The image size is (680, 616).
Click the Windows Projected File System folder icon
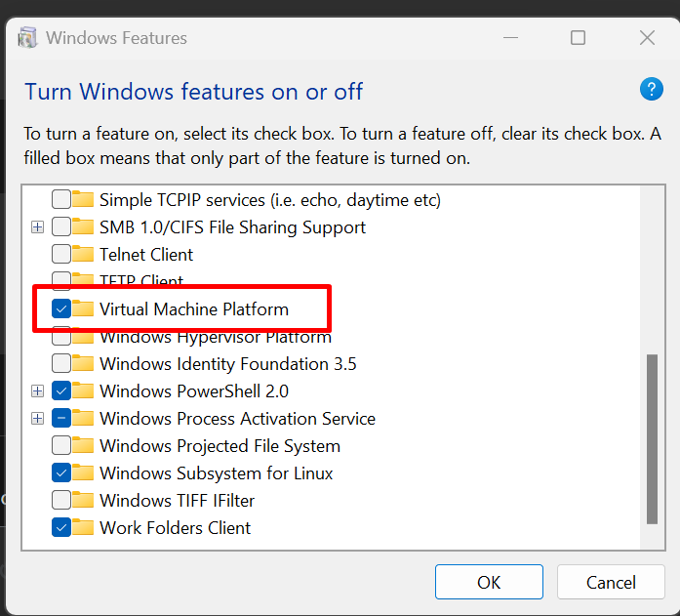coord(83,445)
